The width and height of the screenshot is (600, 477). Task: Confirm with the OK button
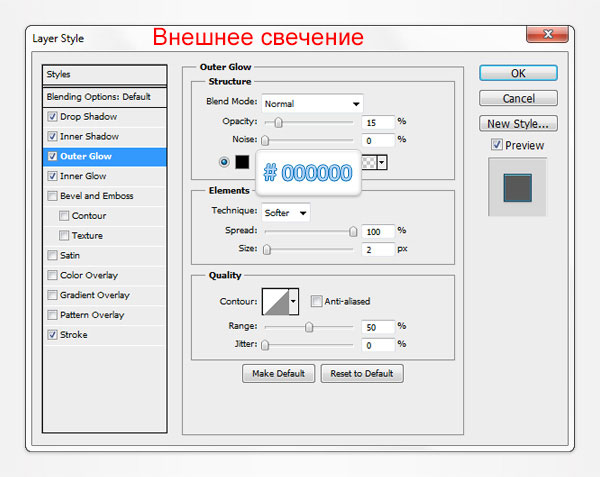click(518, 73)
